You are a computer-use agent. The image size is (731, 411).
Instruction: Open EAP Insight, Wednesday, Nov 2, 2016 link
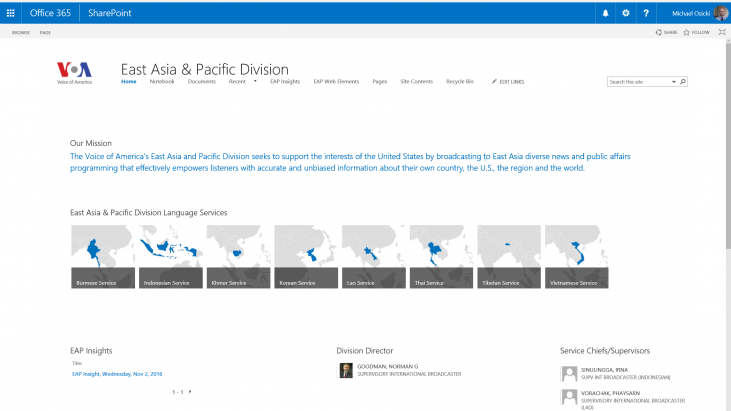117,374
